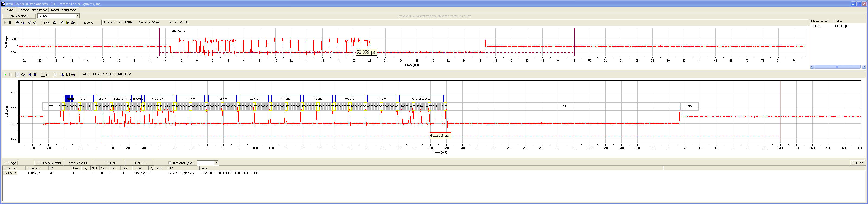Zoom in the upper waveform

coord(35,22)
